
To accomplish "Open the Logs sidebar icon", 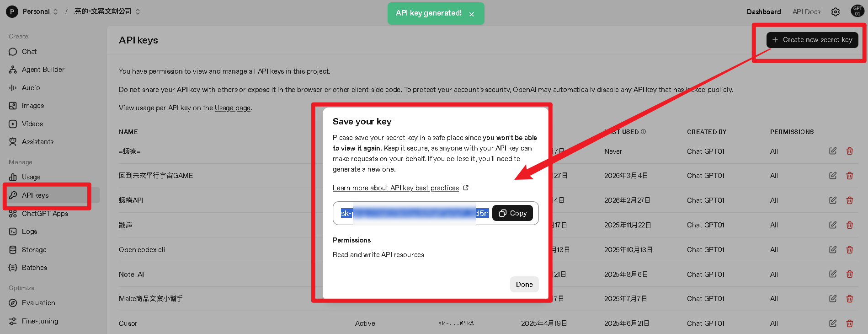I will pos(13,232).
